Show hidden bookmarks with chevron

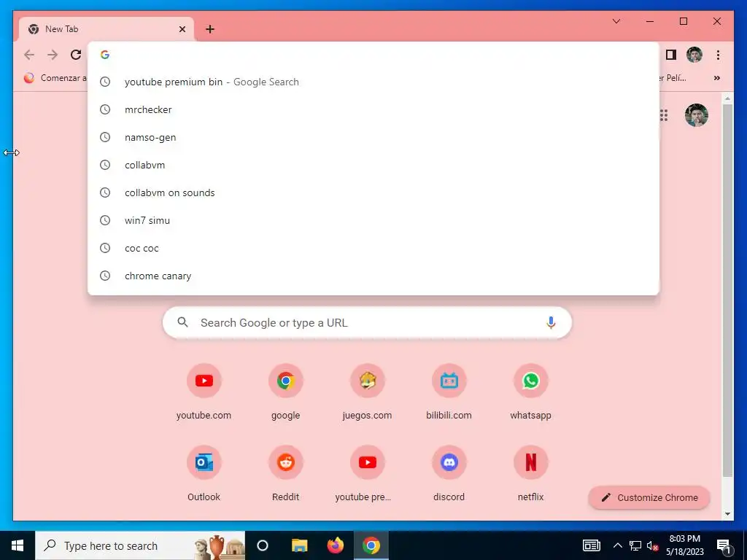pyautogui.click(x=717, y=78)
